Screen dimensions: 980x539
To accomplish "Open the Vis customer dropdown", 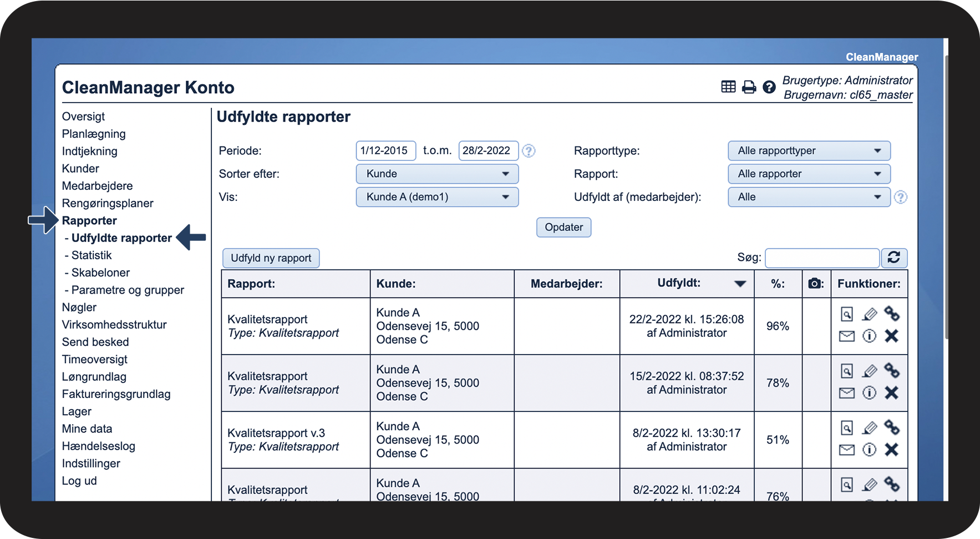I will click(437, 197).
